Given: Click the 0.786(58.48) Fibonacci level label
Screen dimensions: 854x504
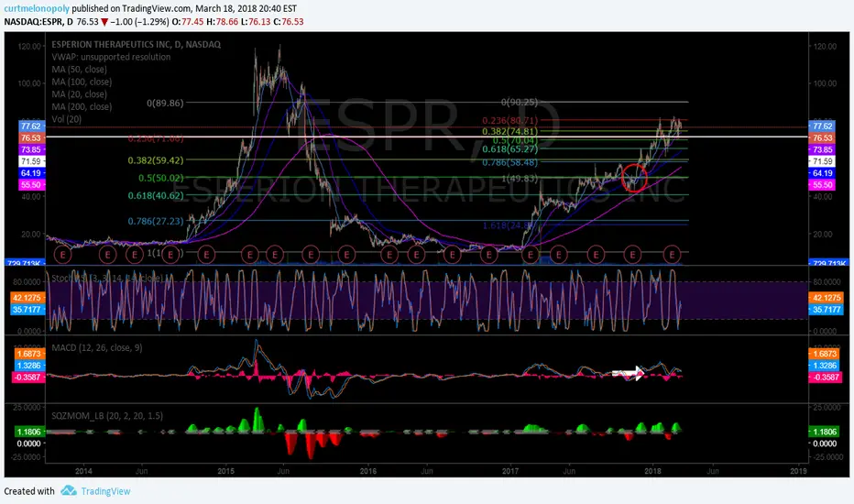Looking at the screenshot, I should [509, 162].
